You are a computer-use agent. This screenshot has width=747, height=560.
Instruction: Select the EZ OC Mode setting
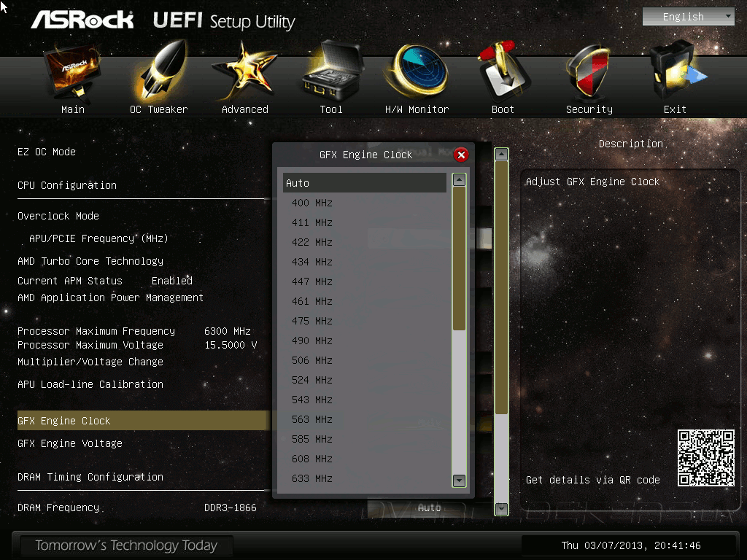point(47,152)
